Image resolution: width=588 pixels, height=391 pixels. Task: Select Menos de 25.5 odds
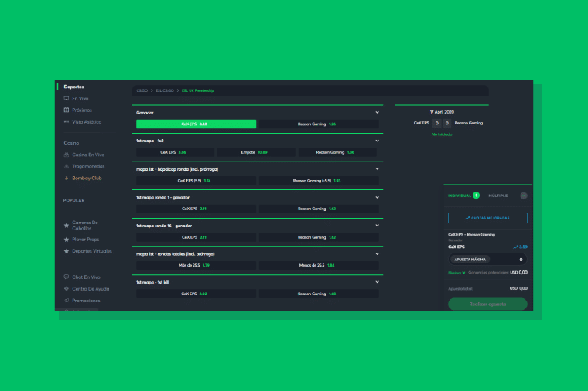(319, 265)
